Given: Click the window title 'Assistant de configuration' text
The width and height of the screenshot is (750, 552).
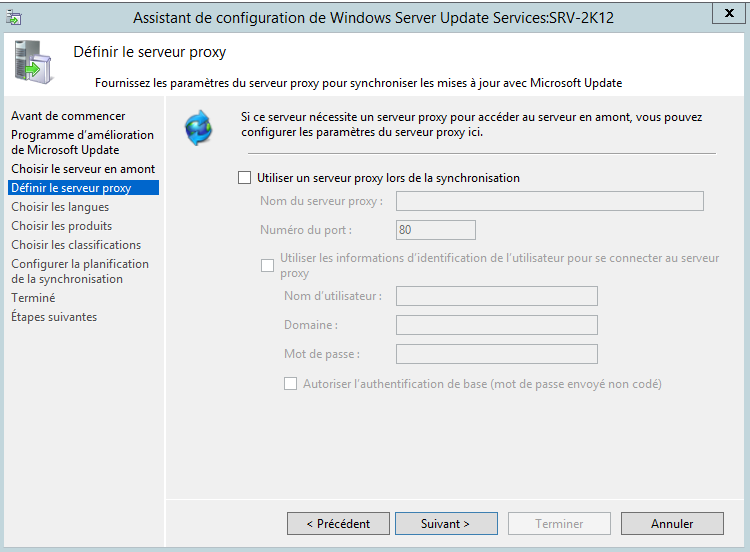Looking at the screenshot, I should [x=373, y=18].
